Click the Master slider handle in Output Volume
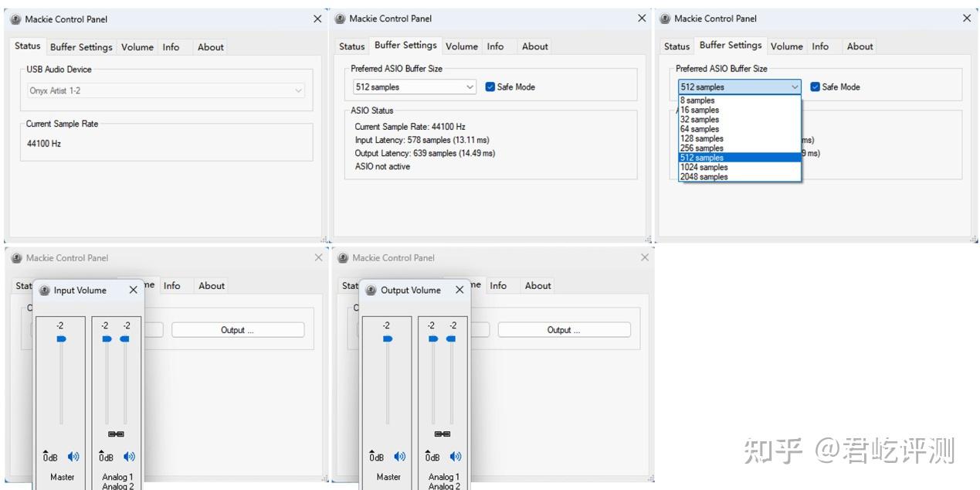980x490 pixels. click(388, 339)
